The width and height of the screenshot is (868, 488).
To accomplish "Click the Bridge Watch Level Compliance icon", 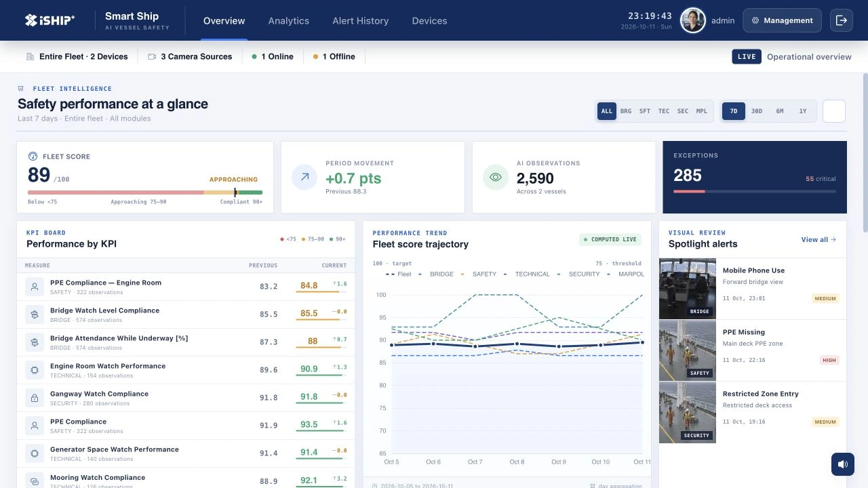I will click(x=35, y=314).
